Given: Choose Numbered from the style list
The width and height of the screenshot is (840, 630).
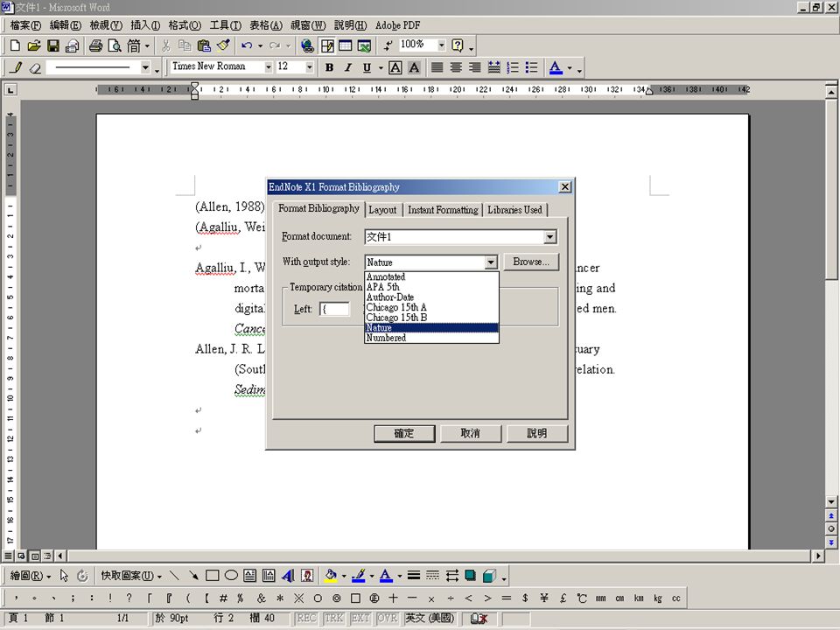Looking at the screenshot, I should 431,338.
